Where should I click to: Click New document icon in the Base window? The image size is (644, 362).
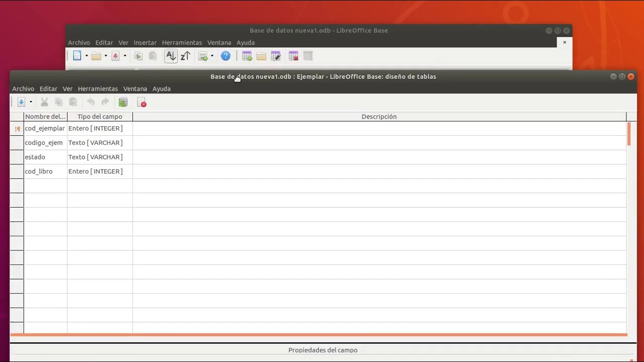click(x=77, y=56)
